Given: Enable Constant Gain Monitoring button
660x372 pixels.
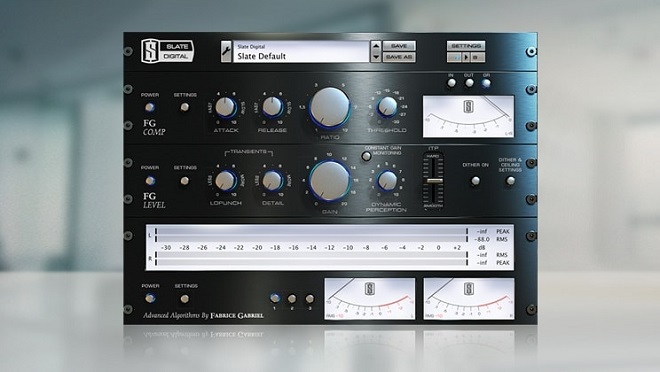Looking at the screenshot, I should click(x=366, y=157).
